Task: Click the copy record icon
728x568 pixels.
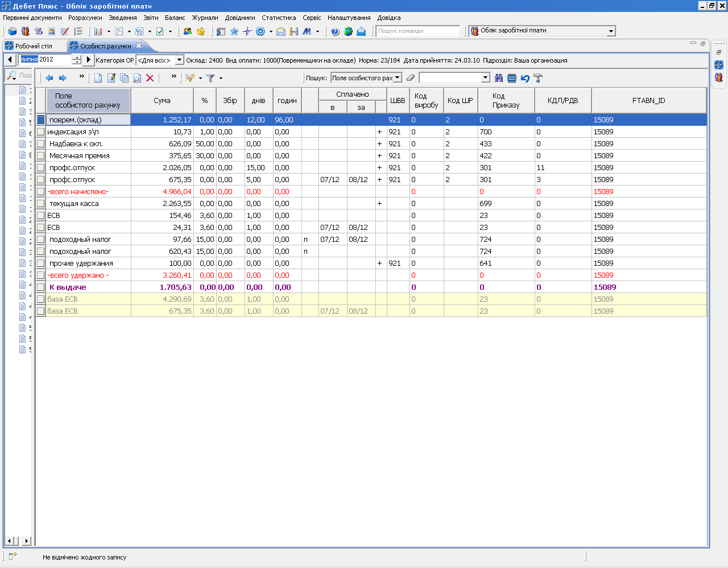Action: (x=124, y=78)
